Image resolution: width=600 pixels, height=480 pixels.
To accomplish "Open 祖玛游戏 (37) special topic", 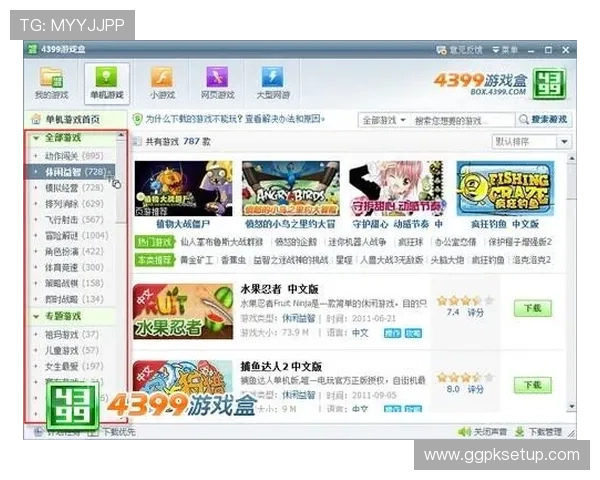I will (x=72, y=335).
